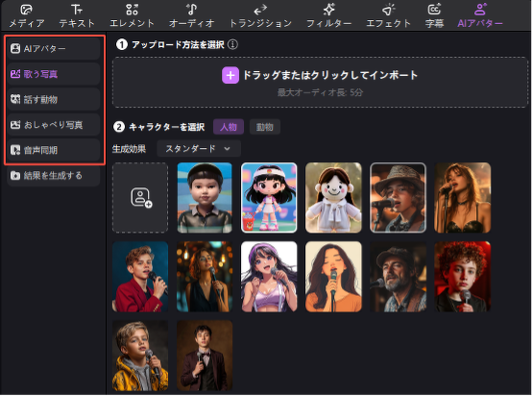Click the info icon beside アップロード方法を選択
The width and height of the screenshot is (532, 396).
click(x=232, y=44)
